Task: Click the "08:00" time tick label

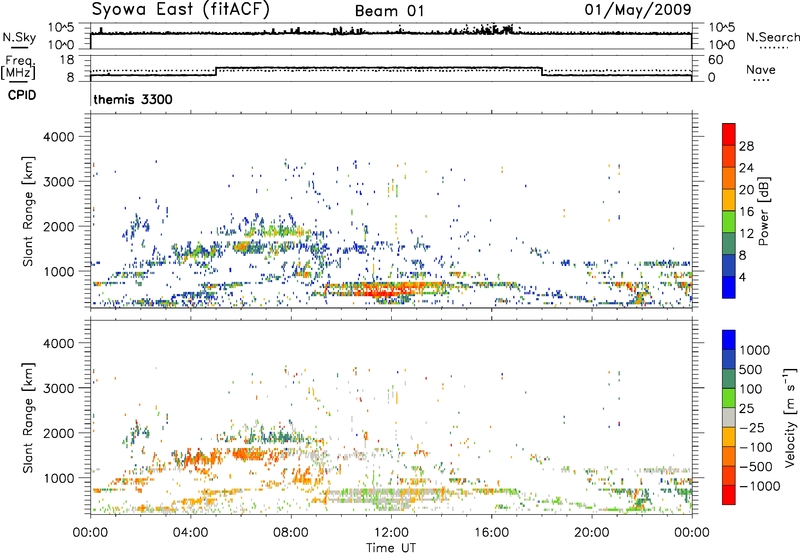Action: (290, 533)
